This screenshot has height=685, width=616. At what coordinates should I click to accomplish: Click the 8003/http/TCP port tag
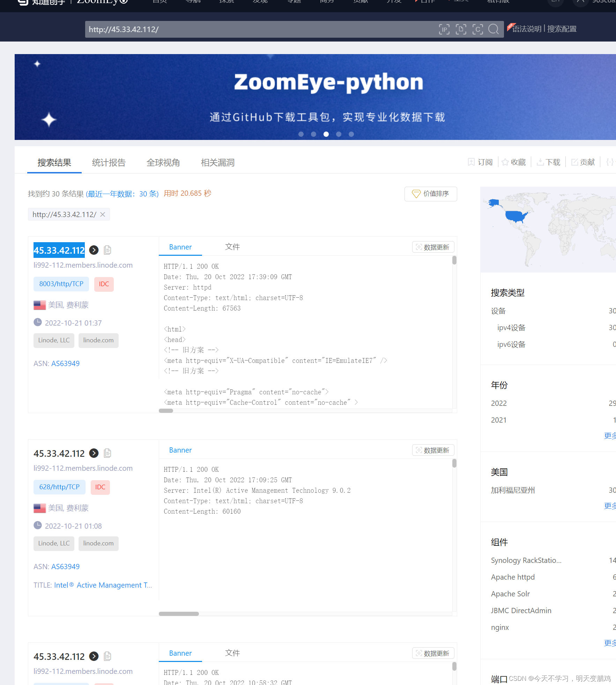tap(61, 284)
